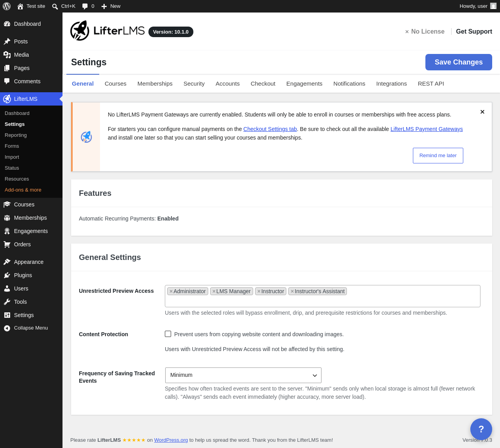This screenshot has height=448, width=500.
Task: Click the Media icon in sidebar
Action: coord(7,55)
